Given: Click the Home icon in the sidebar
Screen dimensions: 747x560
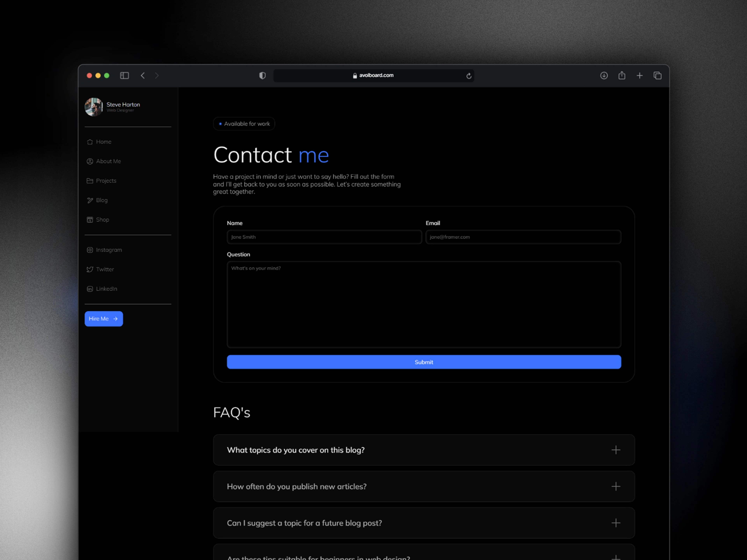Looking at the screenshot, I should [x=90, y=142].
